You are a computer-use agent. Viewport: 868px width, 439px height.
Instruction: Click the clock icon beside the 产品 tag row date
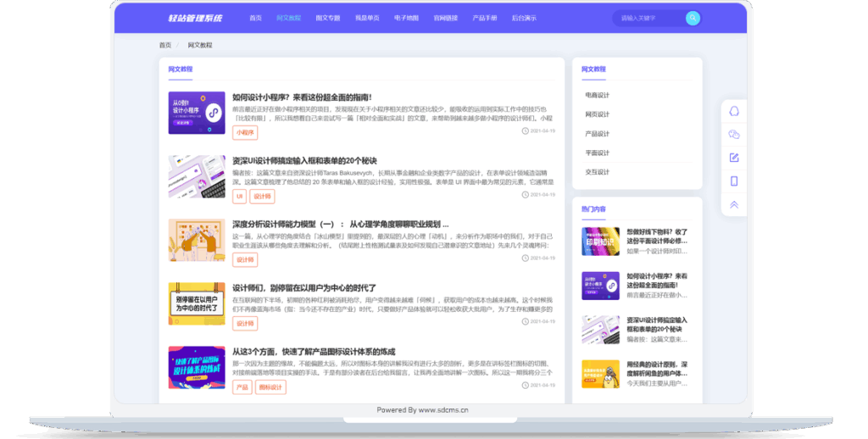coord(525,386)
